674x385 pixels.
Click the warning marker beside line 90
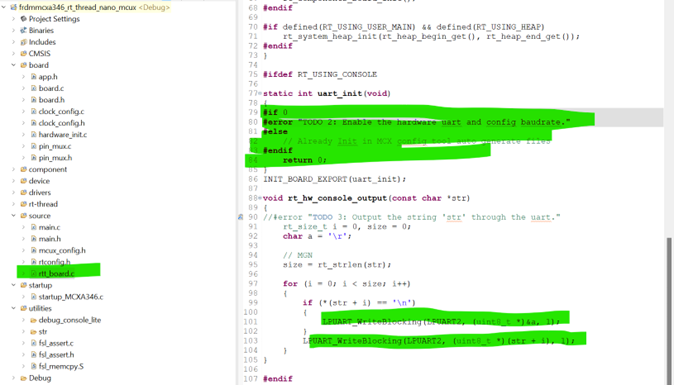coord(241,217)
